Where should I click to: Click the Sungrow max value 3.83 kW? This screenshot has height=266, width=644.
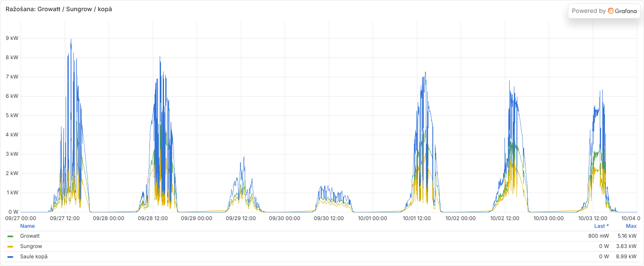[627, 246]
